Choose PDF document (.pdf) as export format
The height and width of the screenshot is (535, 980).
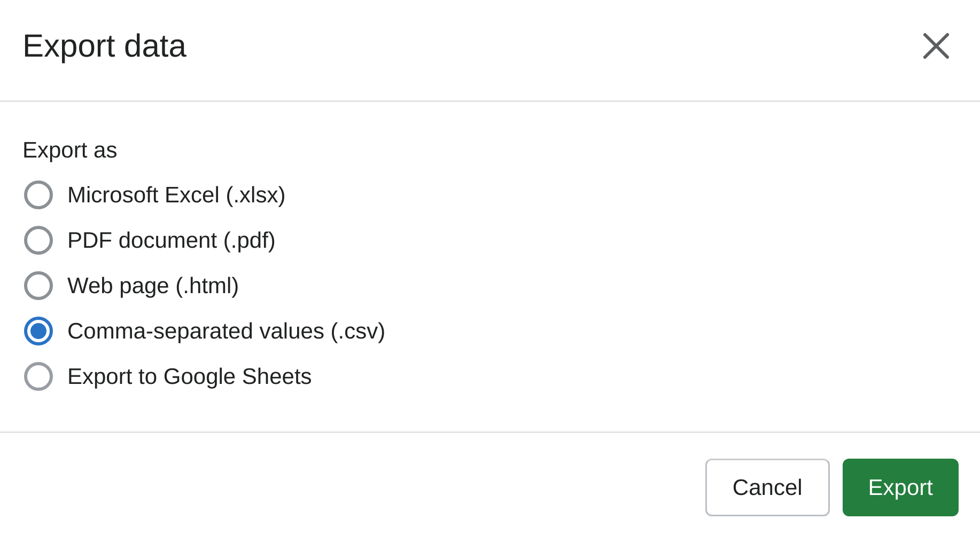[38, 240]
